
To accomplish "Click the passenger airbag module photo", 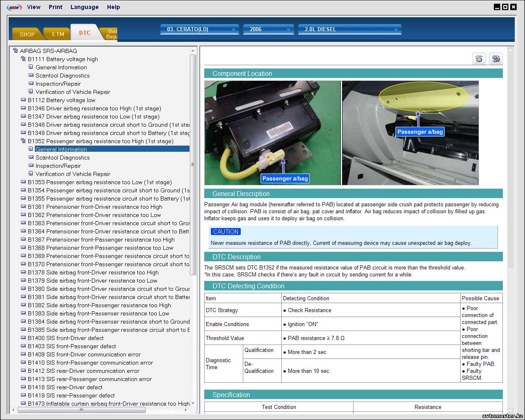I will click(273, 133).
